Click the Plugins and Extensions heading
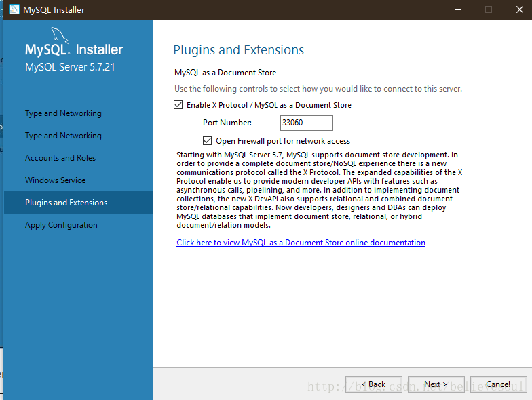Image resolution: width=532 pixels, height=400 pixels. 239,50
